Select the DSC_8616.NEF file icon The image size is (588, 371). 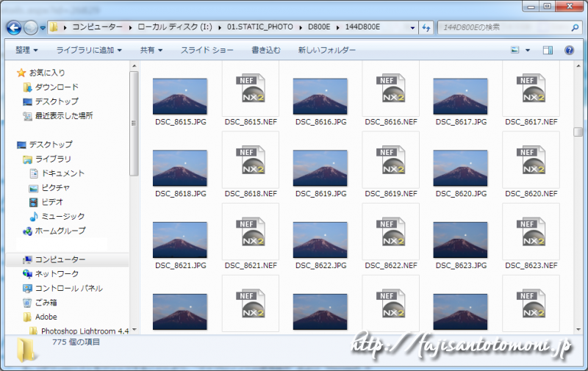point(391,89)
